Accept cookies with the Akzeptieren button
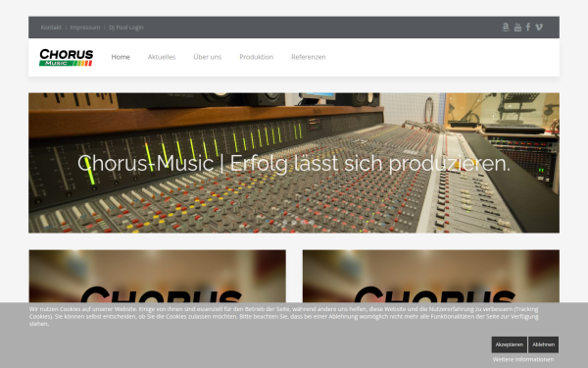The height and width of the screenshot is (368, 588). [510, 344]
